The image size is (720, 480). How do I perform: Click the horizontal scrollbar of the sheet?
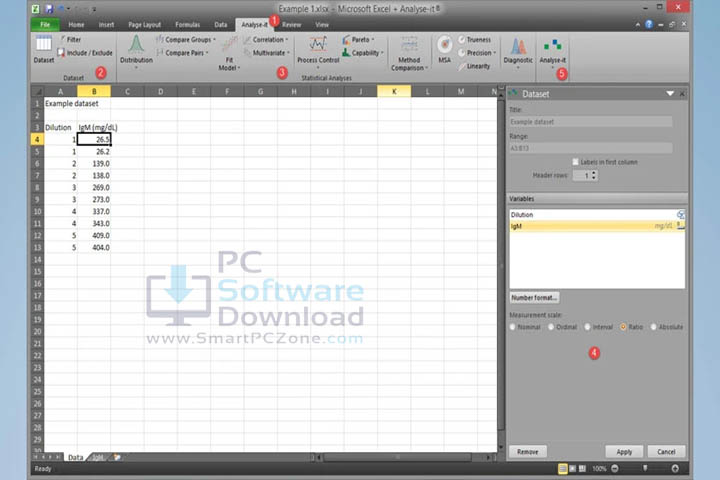click(x=398, y=457)
